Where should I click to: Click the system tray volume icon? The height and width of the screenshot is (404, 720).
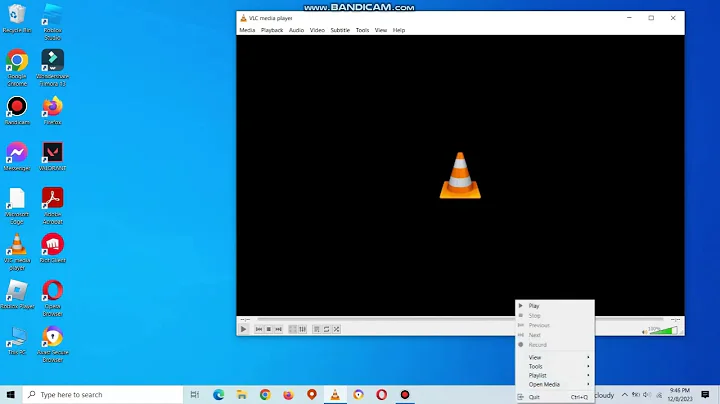pos(647,395)
